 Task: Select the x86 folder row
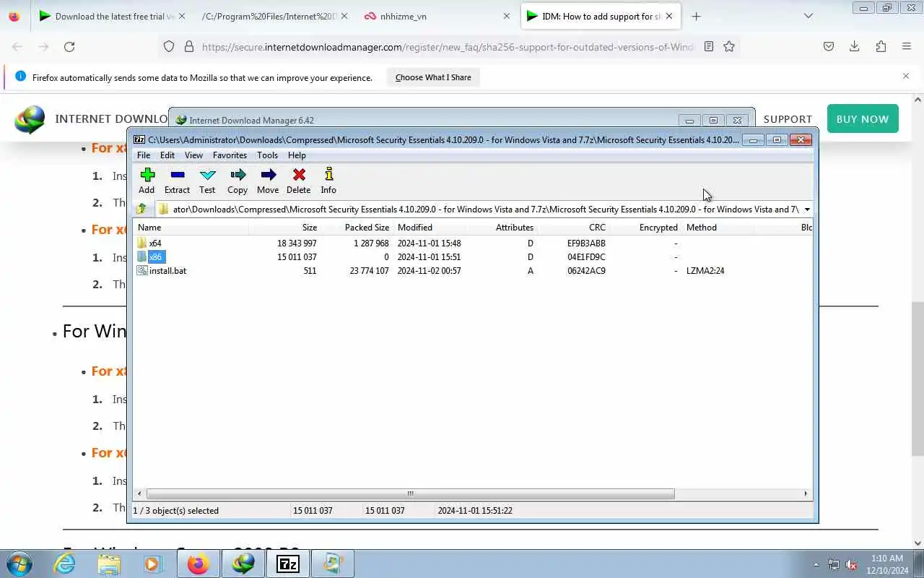pyautogui.click(x=473, y=257)
